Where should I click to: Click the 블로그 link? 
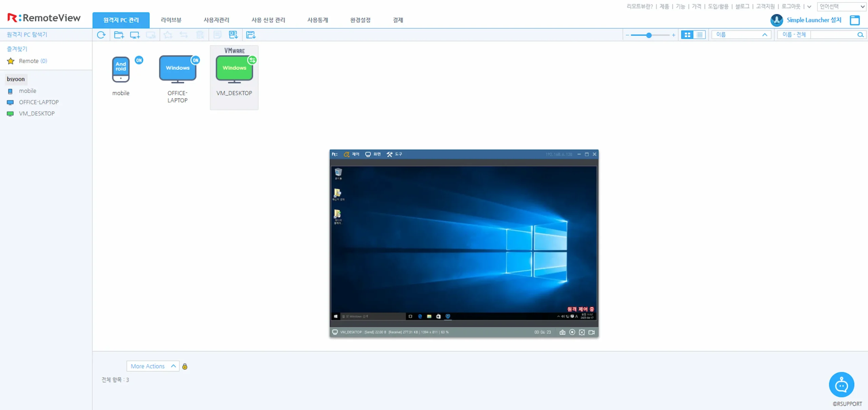[742, 6]
